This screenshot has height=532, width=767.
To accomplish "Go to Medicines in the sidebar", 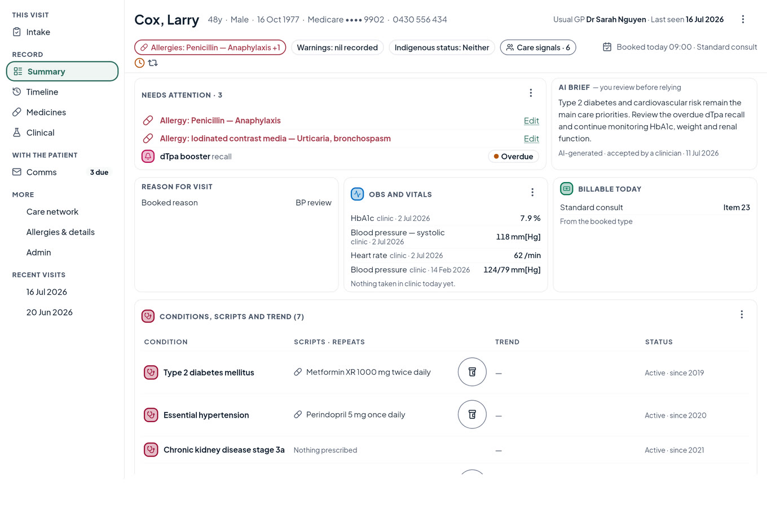I will tap(62, 112).
